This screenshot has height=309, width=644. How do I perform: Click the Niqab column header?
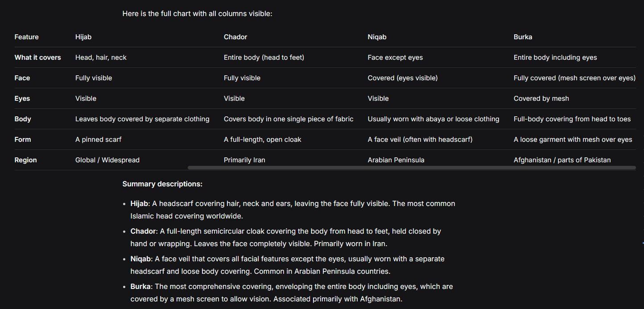click(377, 37)
